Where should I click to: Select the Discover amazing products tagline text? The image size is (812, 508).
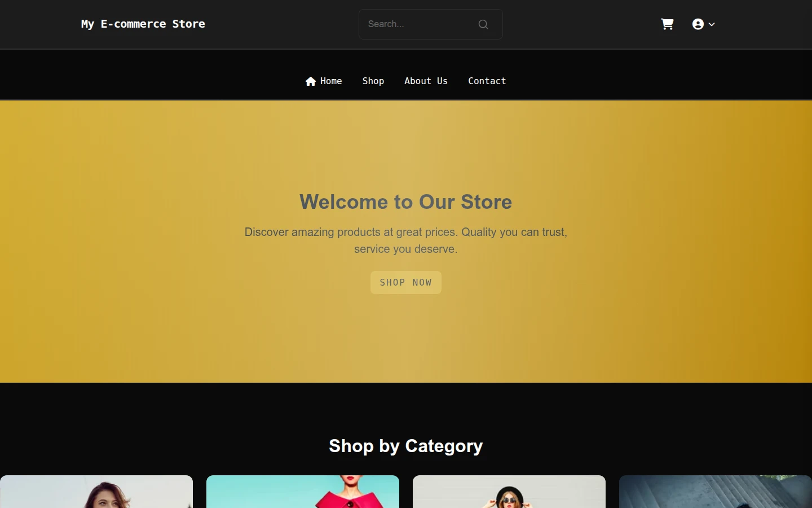(406, 240)
